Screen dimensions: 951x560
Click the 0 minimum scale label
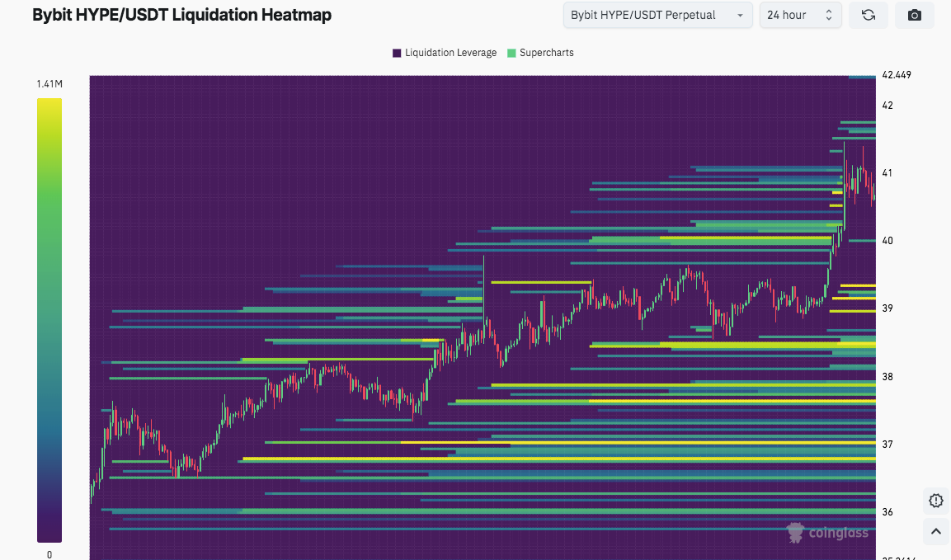tap(49, 555)
